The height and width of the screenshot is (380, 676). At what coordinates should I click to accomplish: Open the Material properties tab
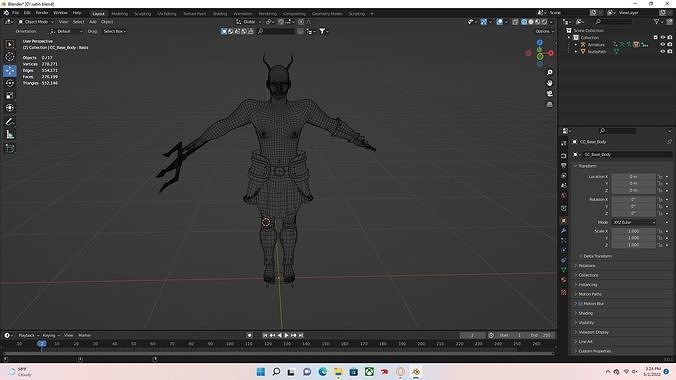[563, 280]
